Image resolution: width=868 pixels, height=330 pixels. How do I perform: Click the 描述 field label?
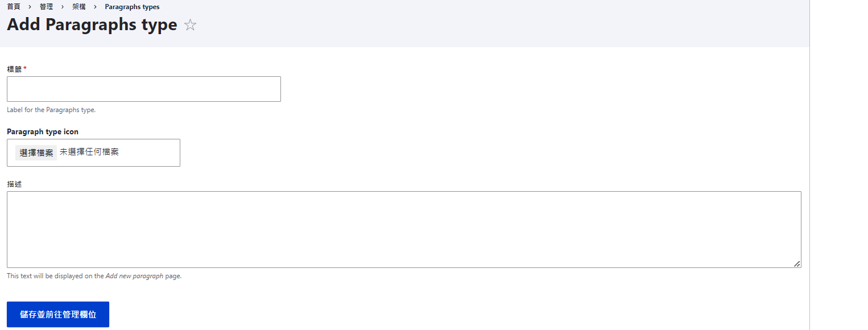(x=14, y=184)
